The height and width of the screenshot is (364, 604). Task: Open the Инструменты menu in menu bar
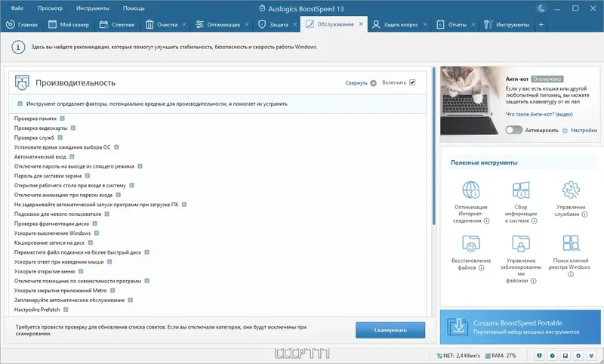93,8
